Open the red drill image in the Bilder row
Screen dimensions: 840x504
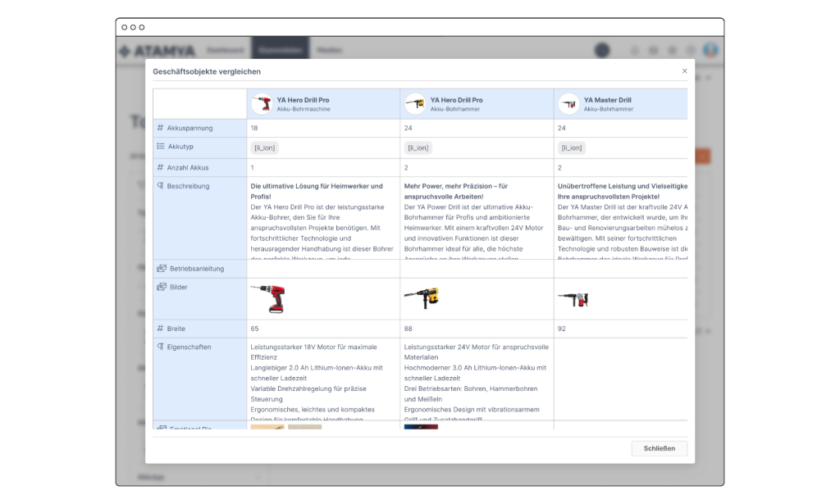click(268, 298)
